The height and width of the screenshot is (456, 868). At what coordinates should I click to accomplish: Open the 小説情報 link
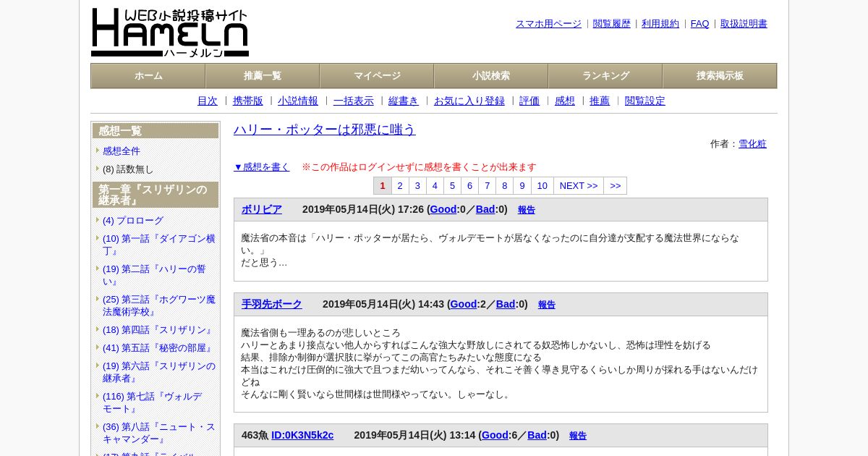click(x=298, y=101)
